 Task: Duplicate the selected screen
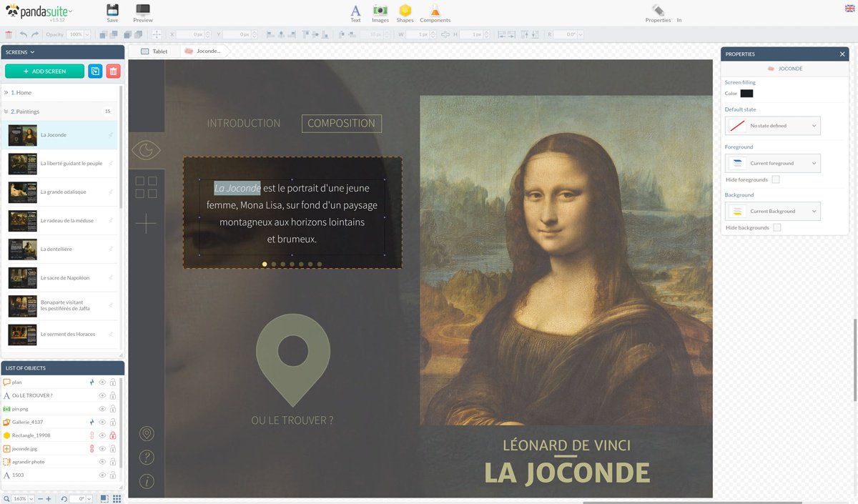tap(95, 71)
